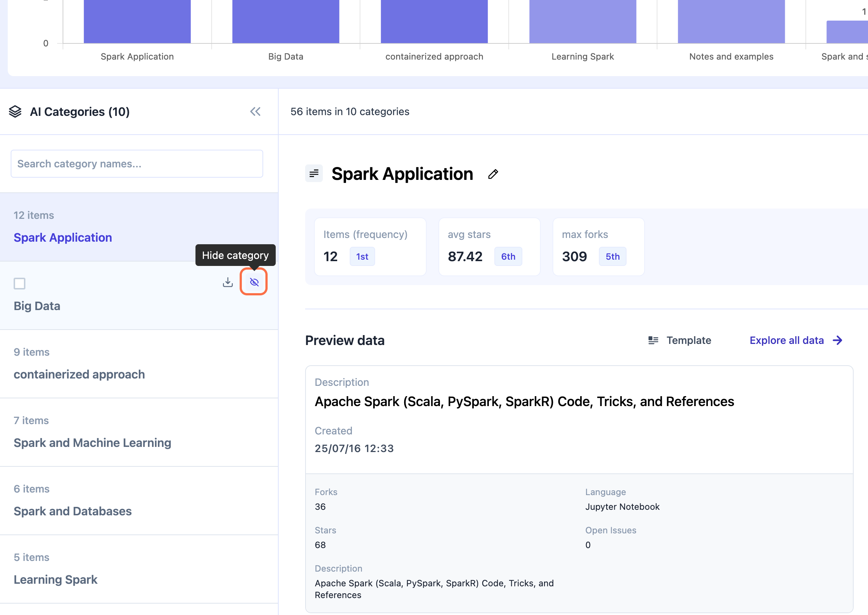Open the Spark and Databases category
Viewport: 868px width, 615px height.
[x=73, y=511]
